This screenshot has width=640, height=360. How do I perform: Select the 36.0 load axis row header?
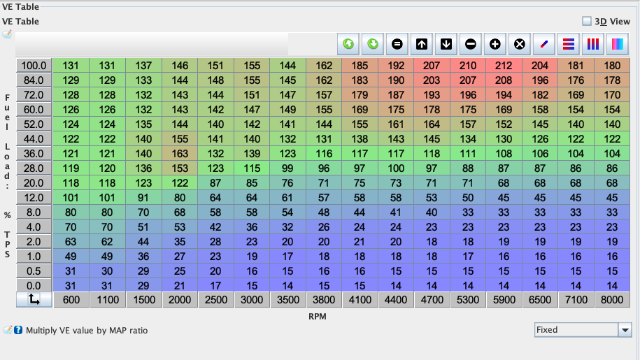[x=34, y=154]
